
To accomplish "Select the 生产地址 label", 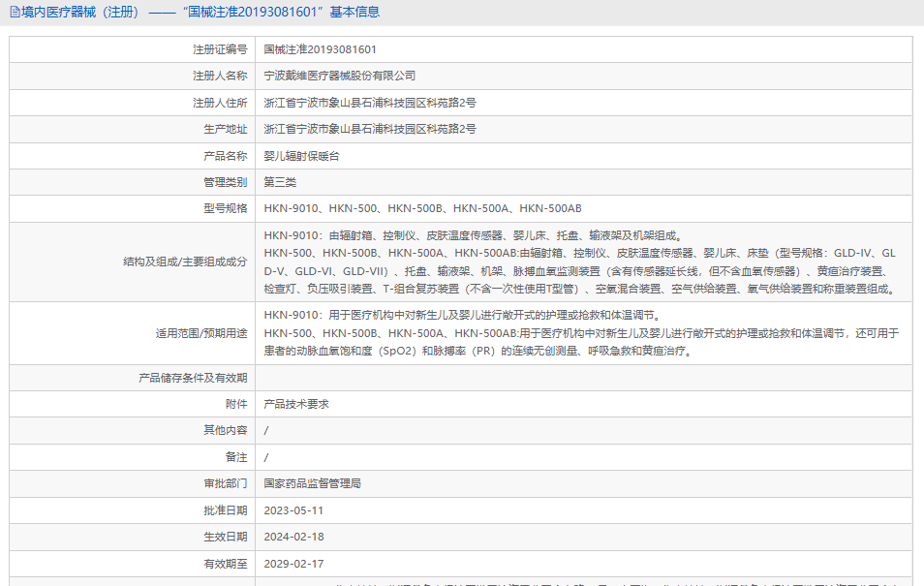I will point(225,129).
